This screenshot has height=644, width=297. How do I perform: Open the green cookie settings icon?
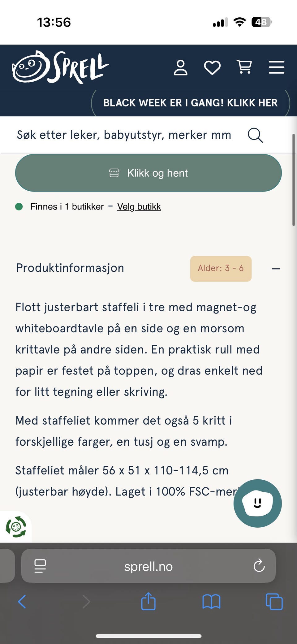pyautogui.click(x=16, y=527)
